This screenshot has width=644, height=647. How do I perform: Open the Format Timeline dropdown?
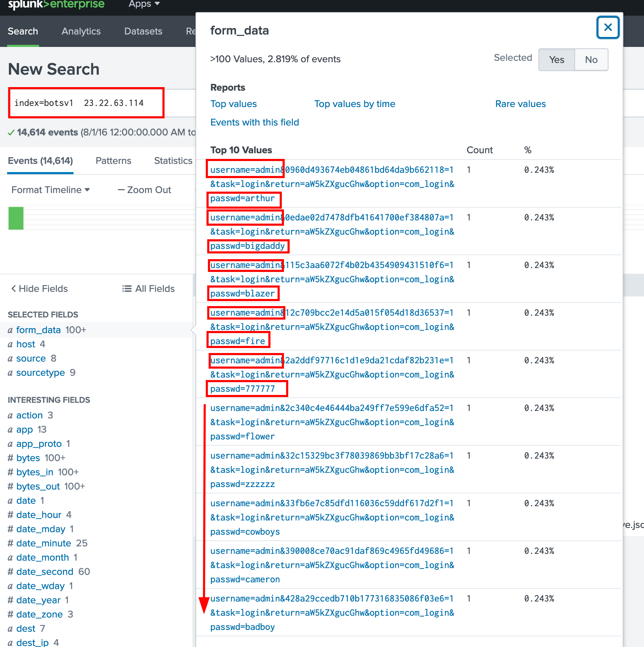(50, 190)
